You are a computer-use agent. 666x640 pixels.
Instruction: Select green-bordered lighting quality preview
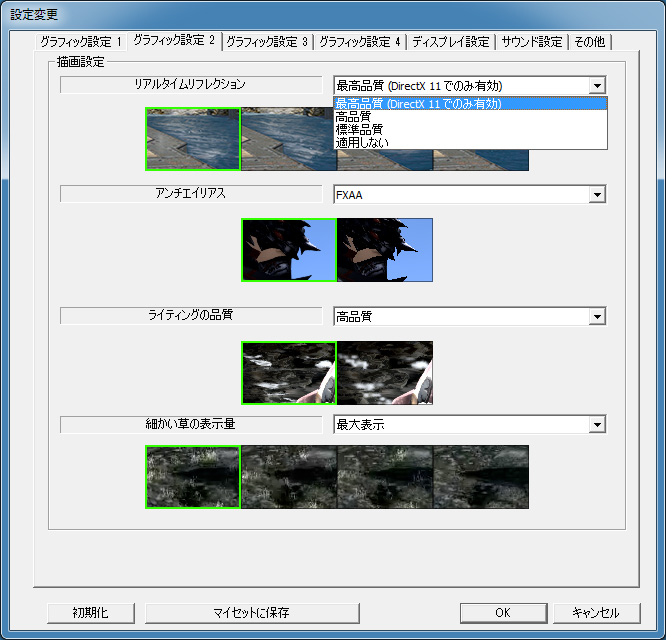289,372
